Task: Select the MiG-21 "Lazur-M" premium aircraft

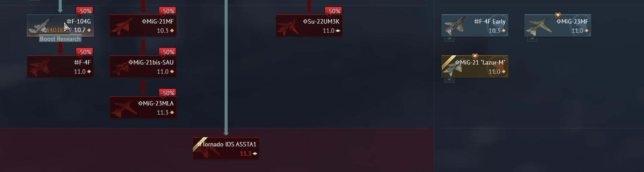Action: point(475,67)
